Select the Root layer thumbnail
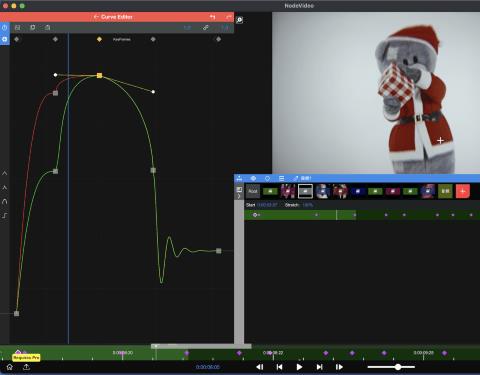This screenshot has width=480, height=375. (253, 191)
